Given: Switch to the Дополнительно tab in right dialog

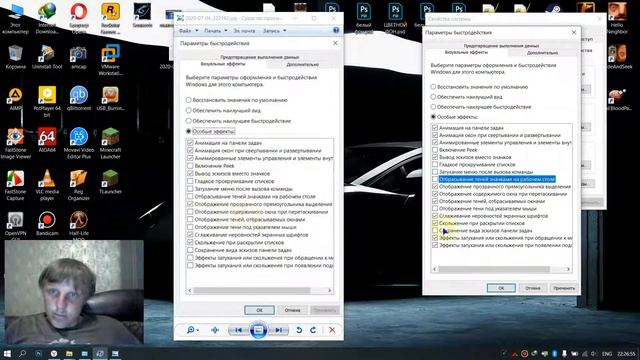Looking at the screenshot, I should tap(542, 53).
